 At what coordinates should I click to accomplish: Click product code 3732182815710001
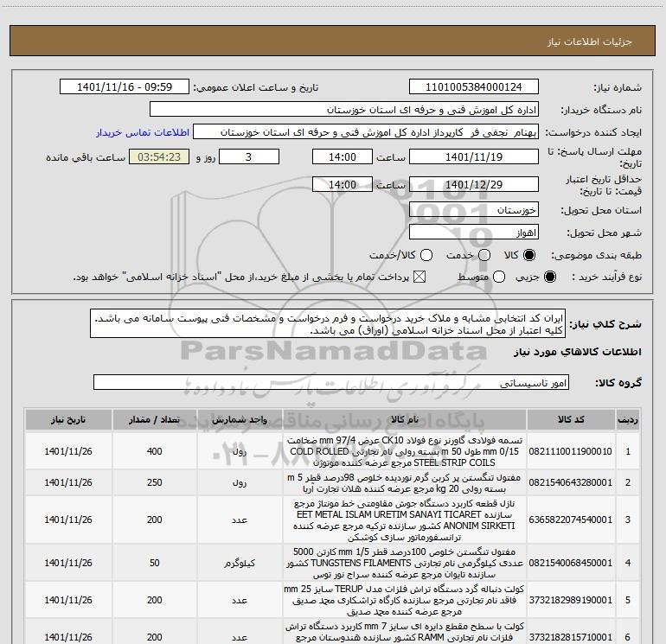pyautogui.click(x=571, y=637)
